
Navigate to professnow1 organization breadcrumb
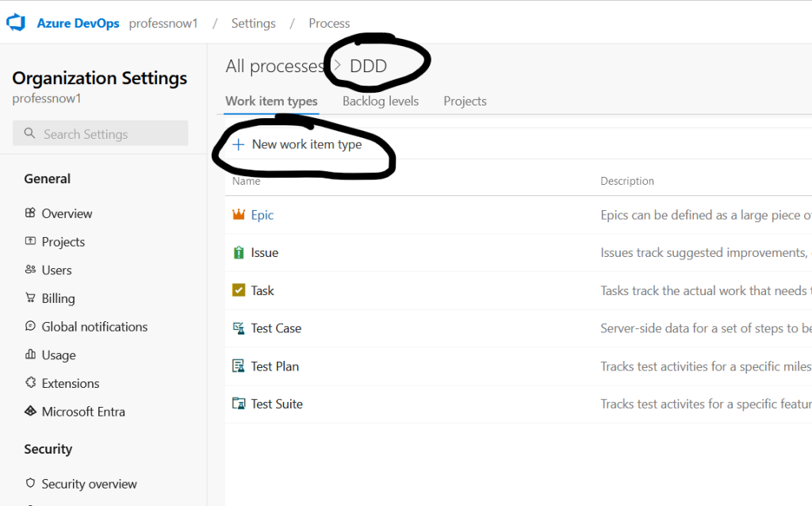[163, 23]
